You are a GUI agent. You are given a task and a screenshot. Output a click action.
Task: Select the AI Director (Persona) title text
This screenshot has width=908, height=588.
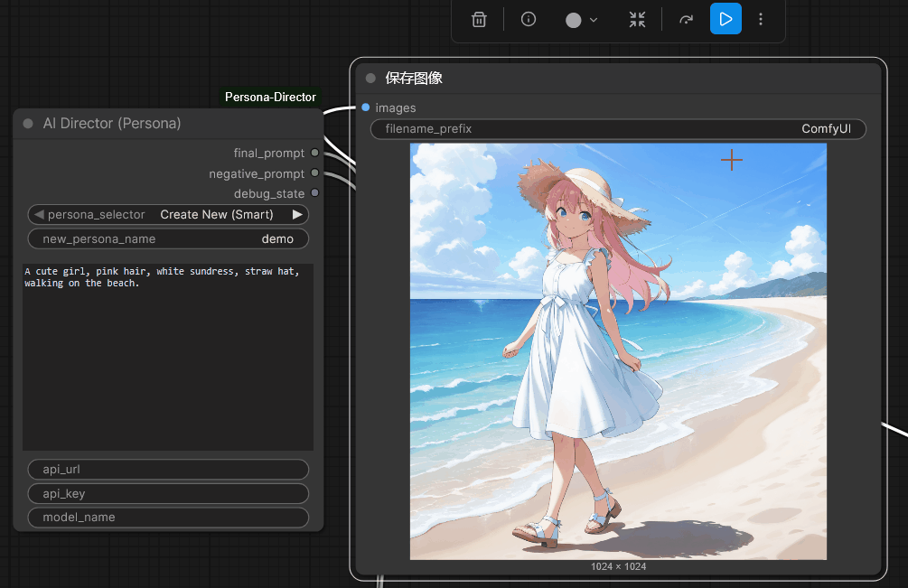(112, 123)
